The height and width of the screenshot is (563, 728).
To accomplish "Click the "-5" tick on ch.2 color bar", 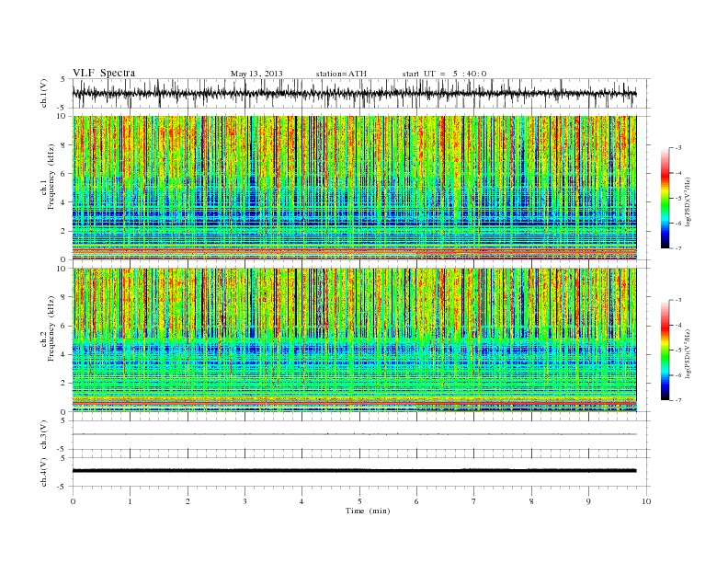I will coord(677,350).
